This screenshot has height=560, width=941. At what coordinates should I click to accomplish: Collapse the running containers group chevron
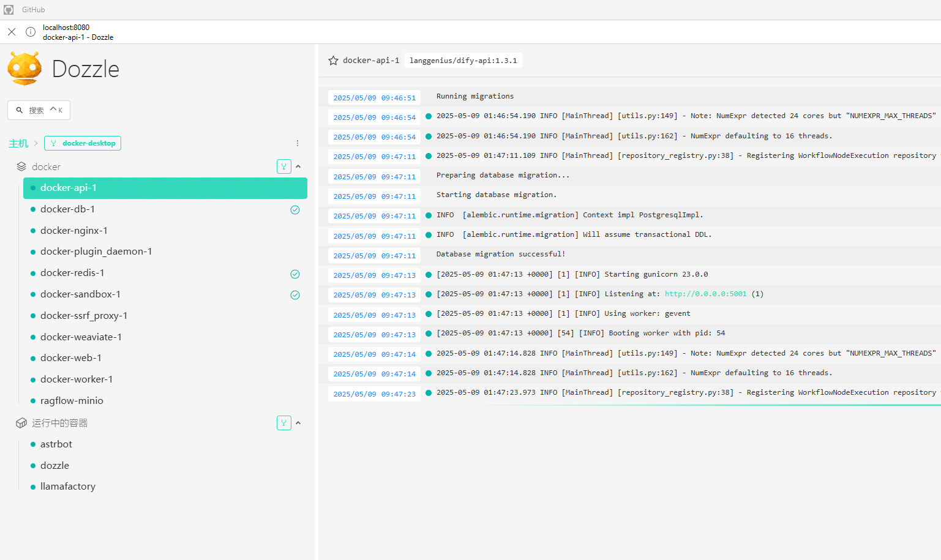(298, 423)
